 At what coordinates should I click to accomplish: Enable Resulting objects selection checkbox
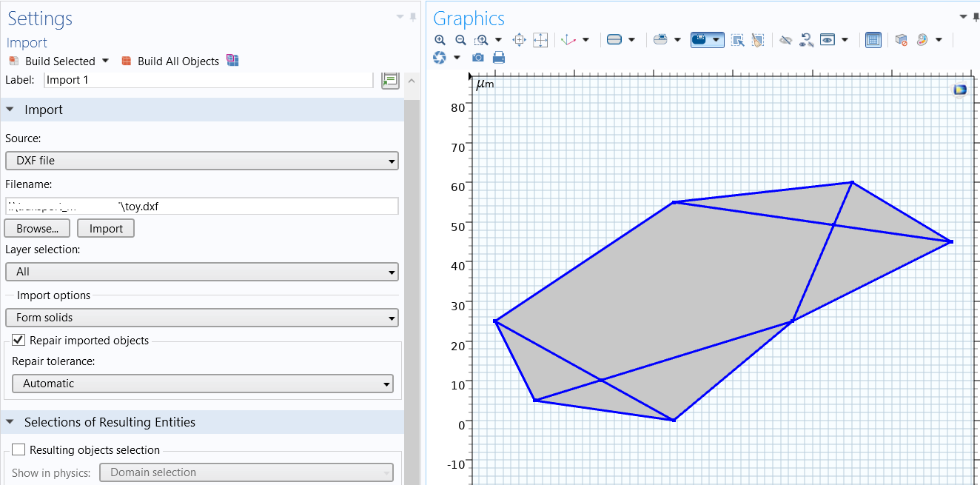point(19,450)
